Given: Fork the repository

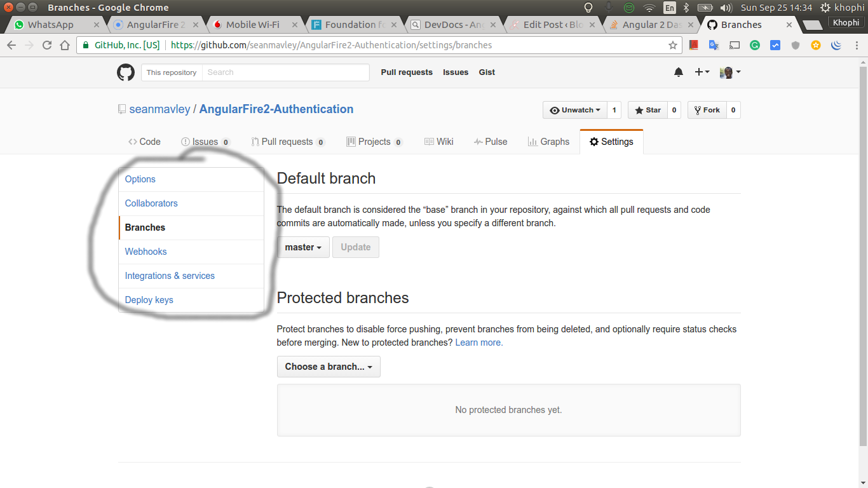Looking at the screenshot, I should (707, 110).
